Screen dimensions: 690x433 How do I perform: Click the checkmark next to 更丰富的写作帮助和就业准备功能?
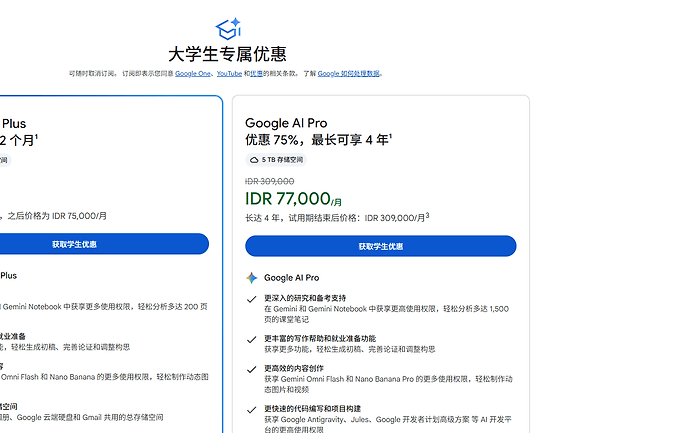click(251, 339)
